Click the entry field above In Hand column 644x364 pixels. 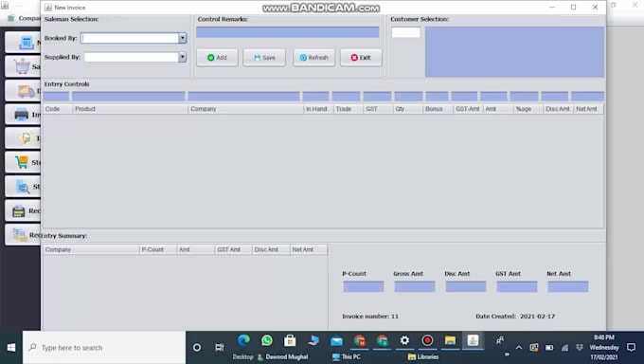click(315, 97)
